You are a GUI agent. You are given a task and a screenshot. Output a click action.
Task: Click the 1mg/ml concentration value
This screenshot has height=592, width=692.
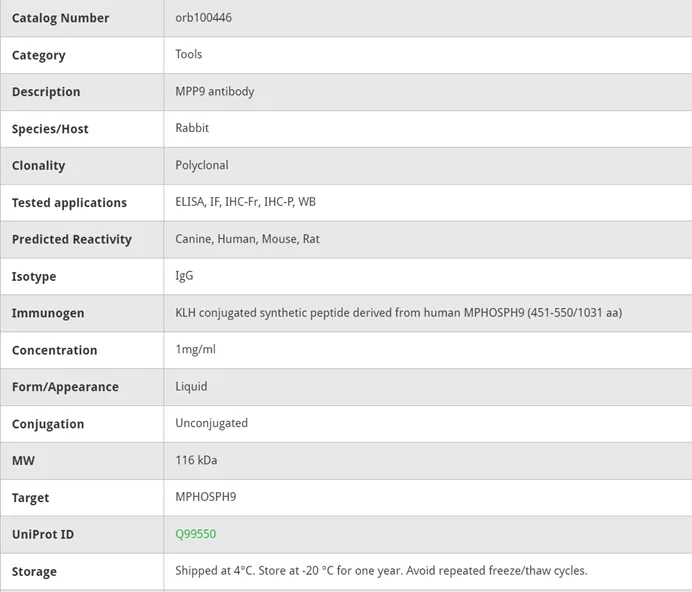pos(196,350)
